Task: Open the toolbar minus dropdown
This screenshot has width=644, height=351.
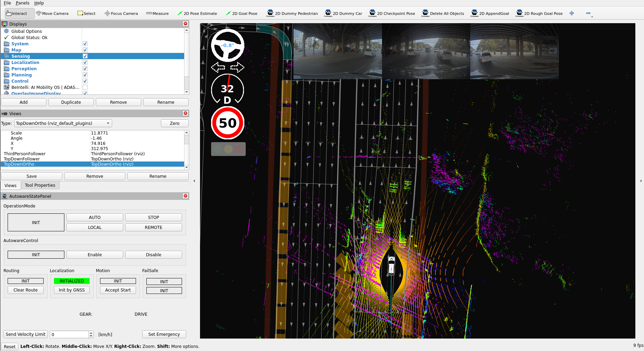Action: click(589, 13)
